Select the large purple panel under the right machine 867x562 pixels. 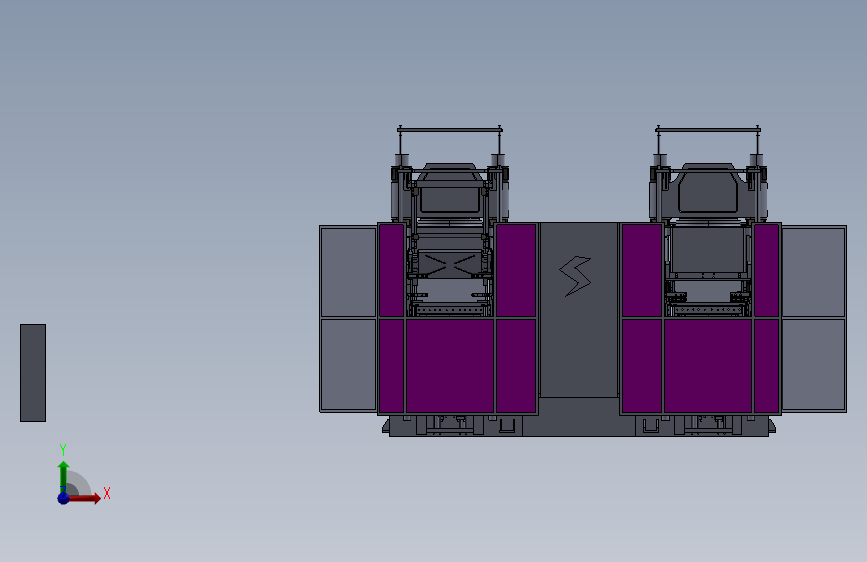[x=708, y=366]
